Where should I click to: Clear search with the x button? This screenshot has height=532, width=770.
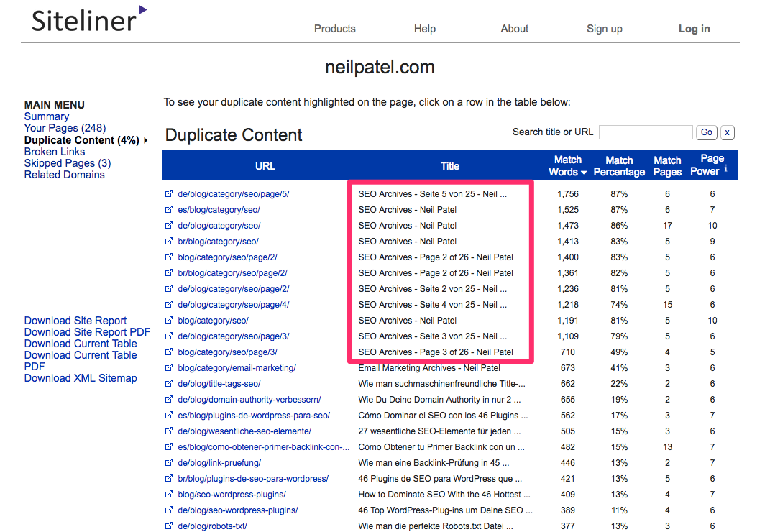pos(728,132)
